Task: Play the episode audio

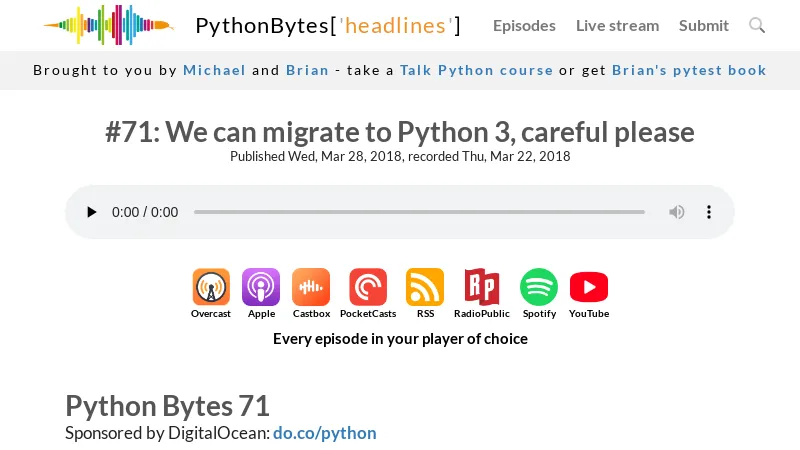Action: click(x=92, y=212)
